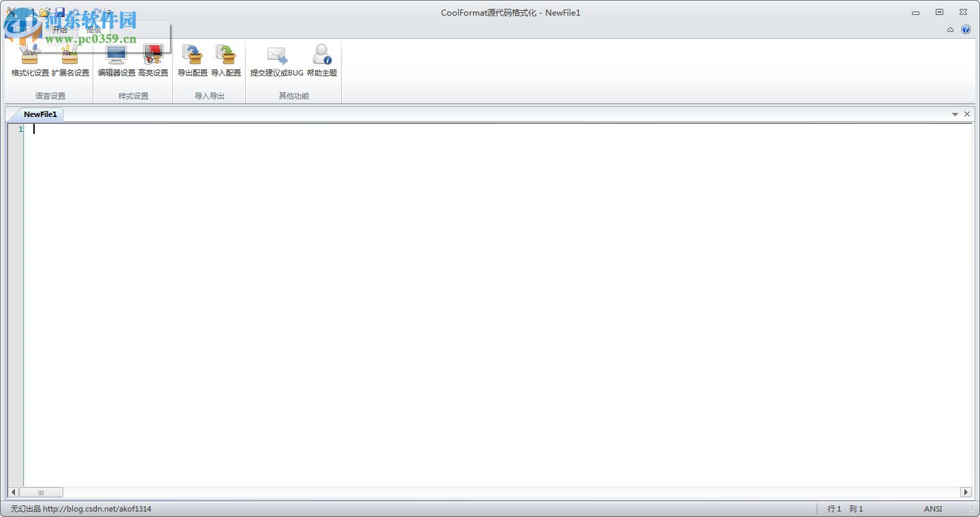Image resolution: width=980 pixels, height=517 pixels.
Task: Click the horizontal scrollbar right arrow
Action: point(966,492)
